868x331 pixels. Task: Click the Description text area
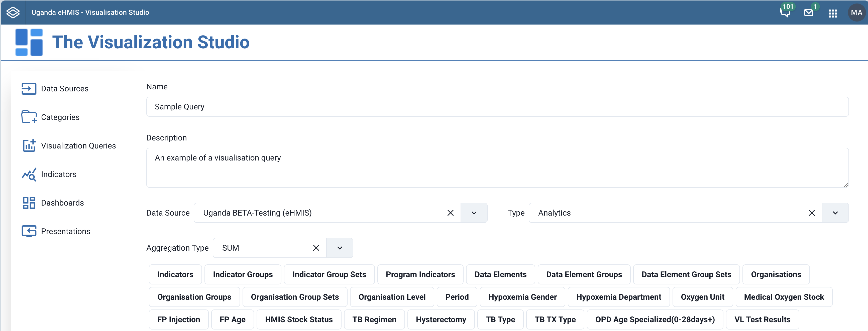pyautogui.click(x=497, y=168)
